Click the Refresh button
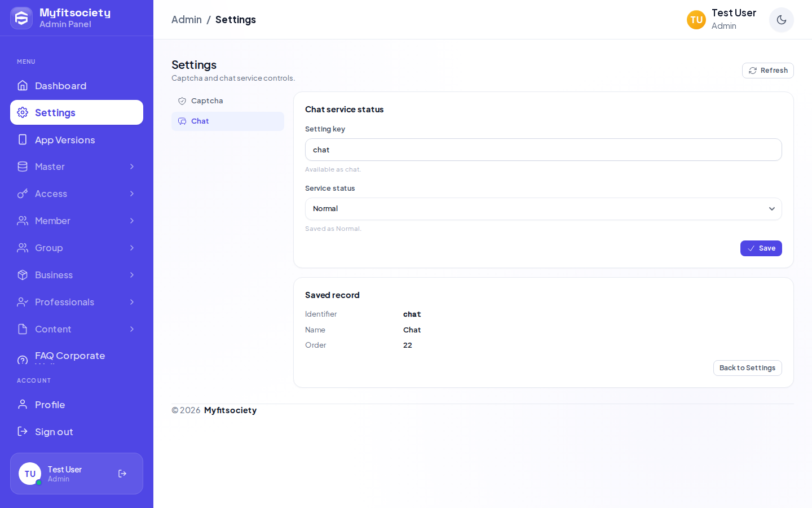The height and width of the screenshot is (508, 812). coord(767,71)
